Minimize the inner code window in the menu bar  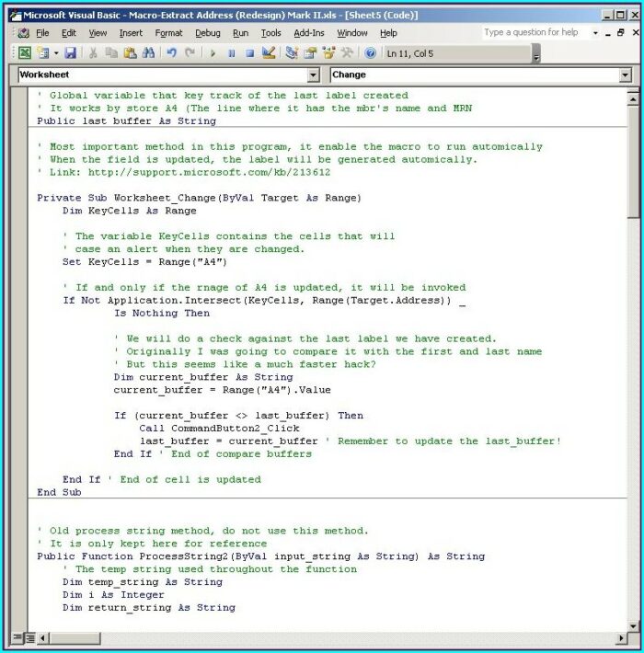tap(608, 33)
